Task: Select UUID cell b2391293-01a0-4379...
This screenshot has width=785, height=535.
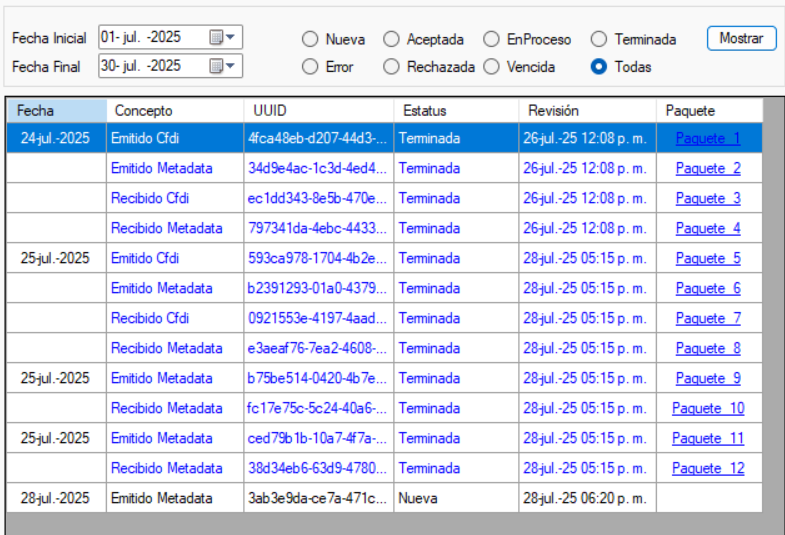Action: 319,288
